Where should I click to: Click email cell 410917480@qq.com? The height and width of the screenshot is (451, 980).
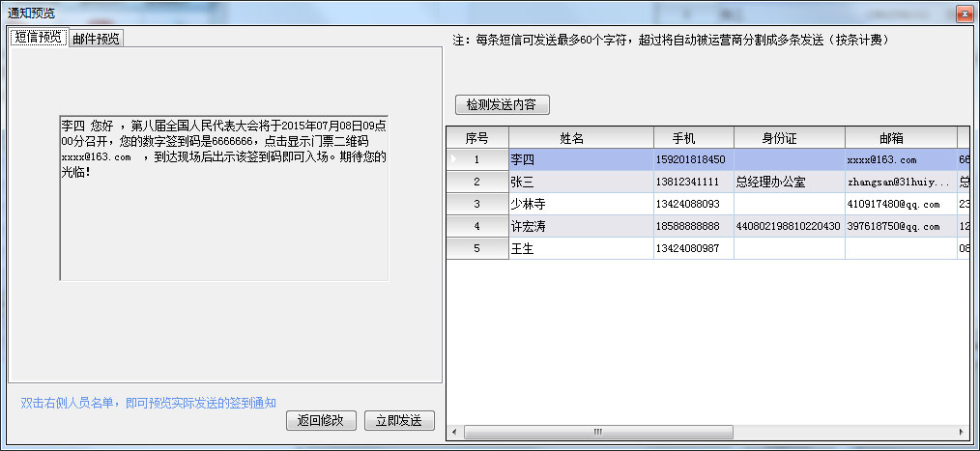(901, 204)
